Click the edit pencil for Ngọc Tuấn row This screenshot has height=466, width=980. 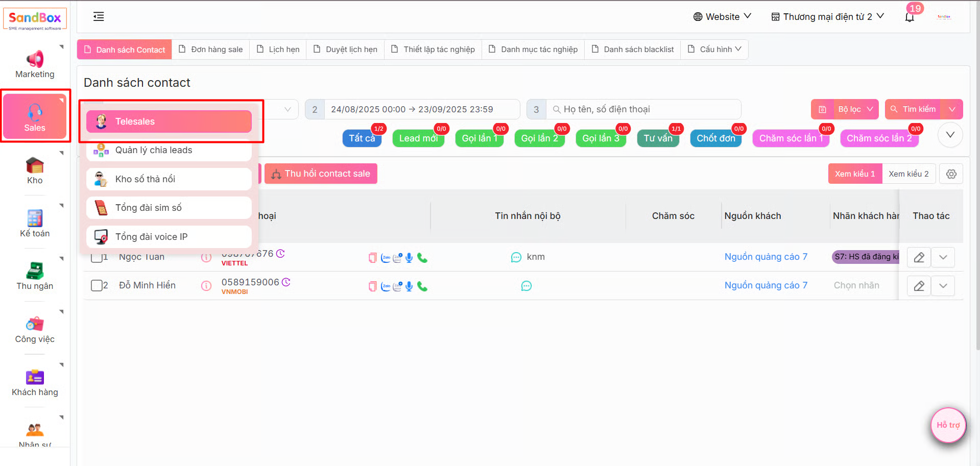(919, 257)
